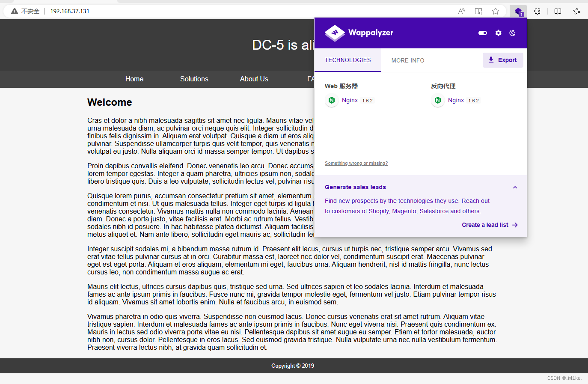588x384 pixels.
Task: Open Nginx link under 反向代理
Action: pyautogui.click(x=456, y=100)
